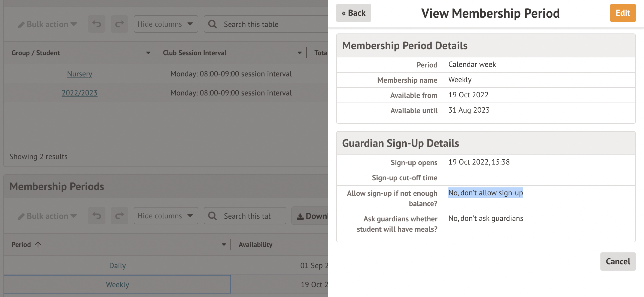Click undo icon in Membership Periods toolbar
This screenshot has height=297, width=644.
[96, 216]
